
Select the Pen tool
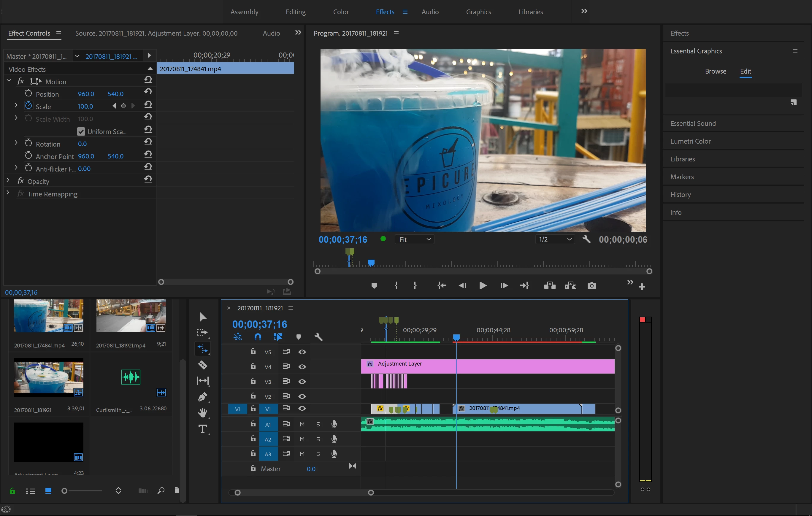pyautogui.click(x=202, y=397)
